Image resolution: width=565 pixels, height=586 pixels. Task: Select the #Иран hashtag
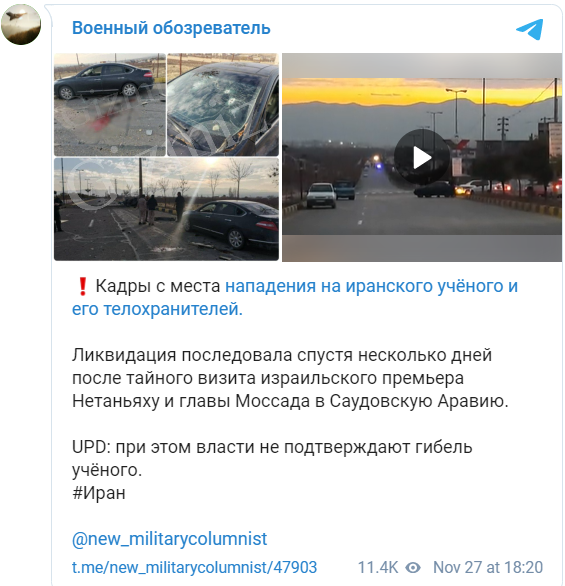pos(99,493)
